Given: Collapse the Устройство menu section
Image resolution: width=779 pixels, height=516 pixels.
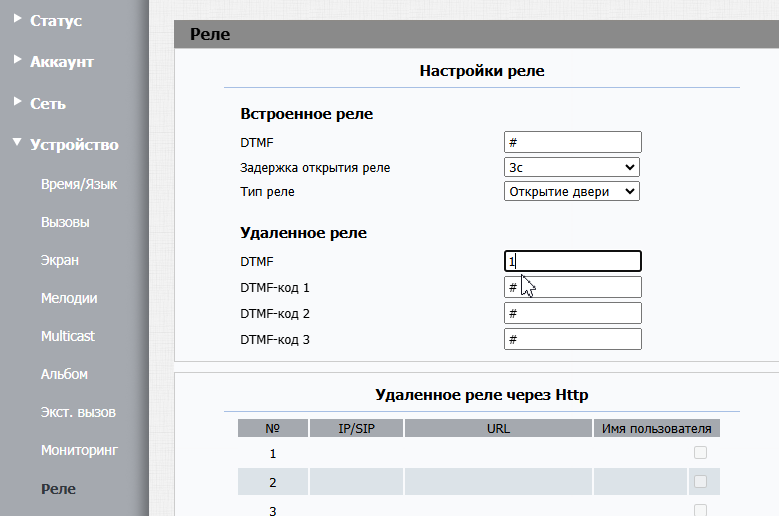Looking at the screenshot, I should (x=73, y=145).
